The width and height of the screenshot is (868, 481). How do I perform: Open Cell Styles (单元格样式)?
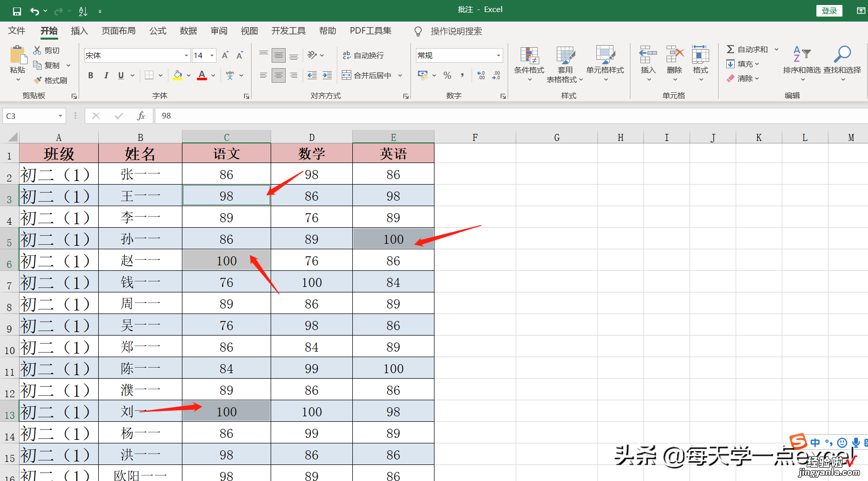tap(605, 64)
